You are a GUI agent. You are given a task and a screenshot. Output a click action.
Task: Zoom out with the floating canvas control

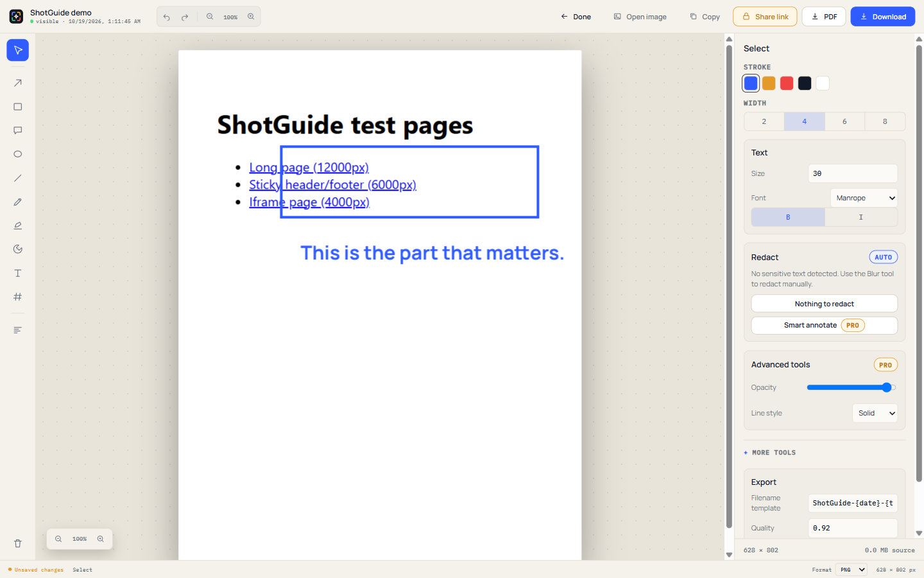(58, 539)
